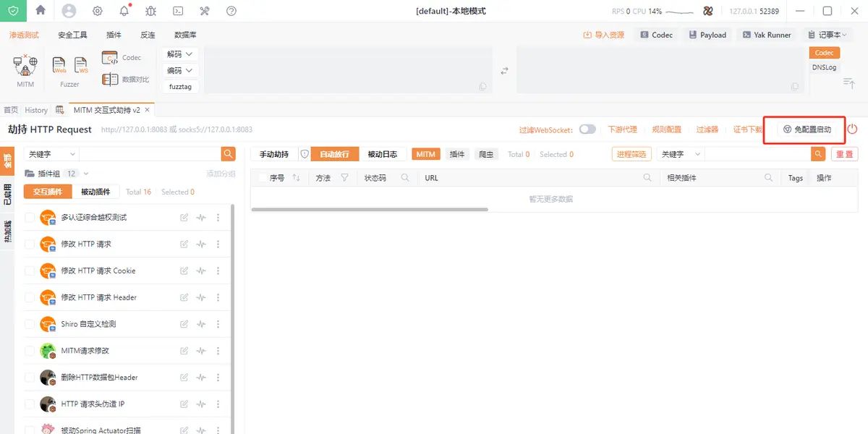Open the 插件组 plugin group dropdown
The width and height of the screenshot is (868, 434).
coord(49,173)
